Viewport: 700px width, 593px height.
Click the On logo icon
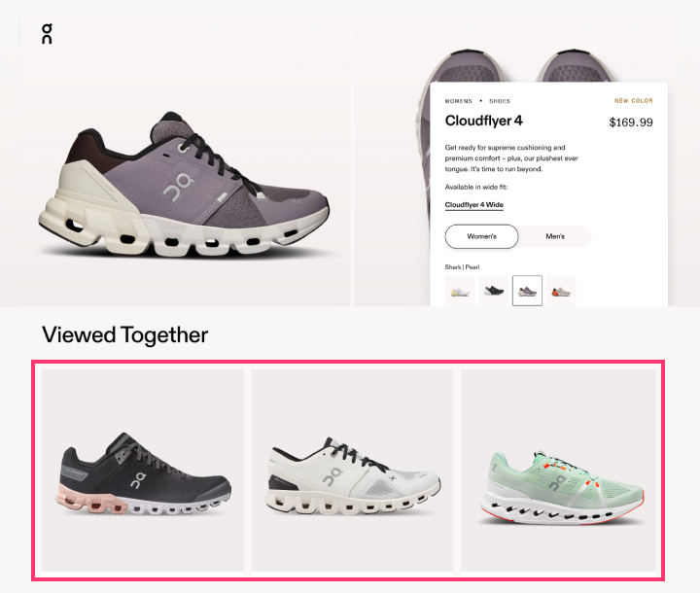pyautogui.click(x=47, y=34)
